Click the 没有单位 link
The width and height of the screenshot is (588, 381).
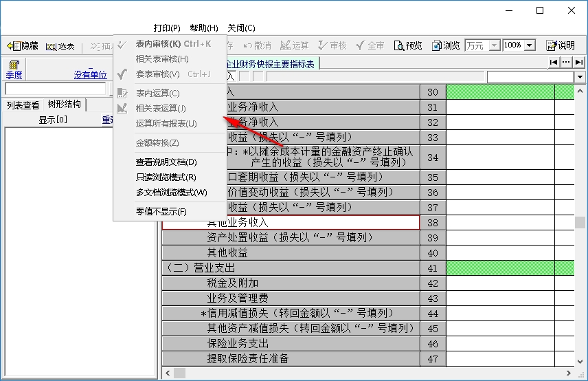tap(90, 75)
